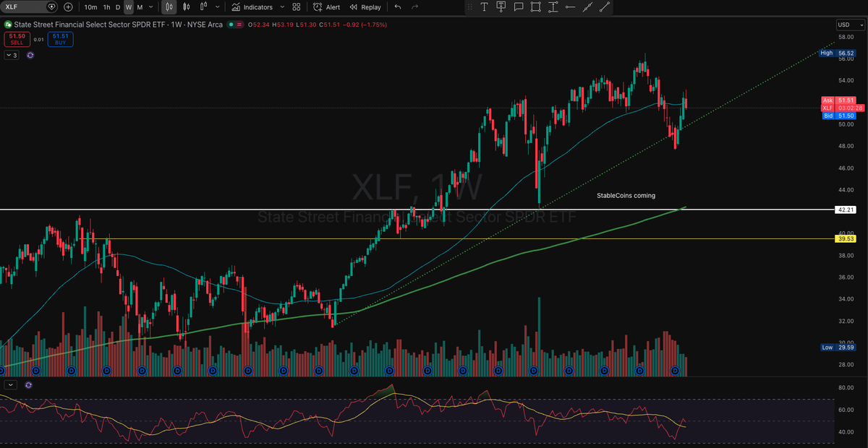This screenshot has width=868, height=448.
Task: Create an Alert
Action: [x=326, y=7]
